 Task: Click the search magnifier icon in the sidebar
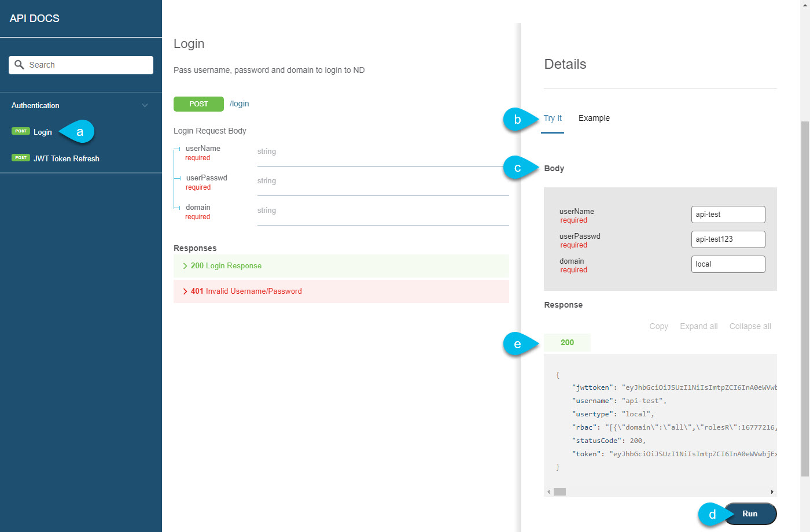coord(18,65)
